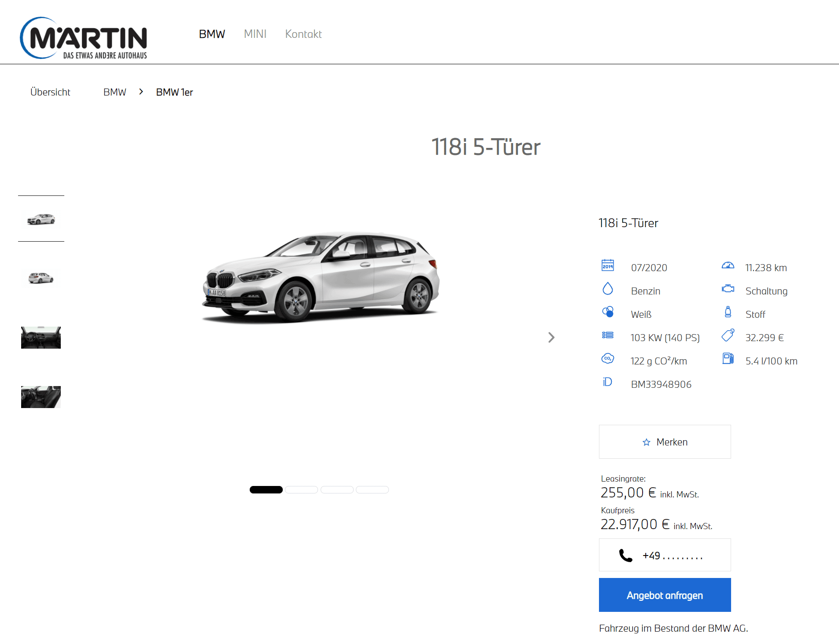Click the vehicle ID icon
This screenshot has width=839, height=644.
click(x=608, y=382)
